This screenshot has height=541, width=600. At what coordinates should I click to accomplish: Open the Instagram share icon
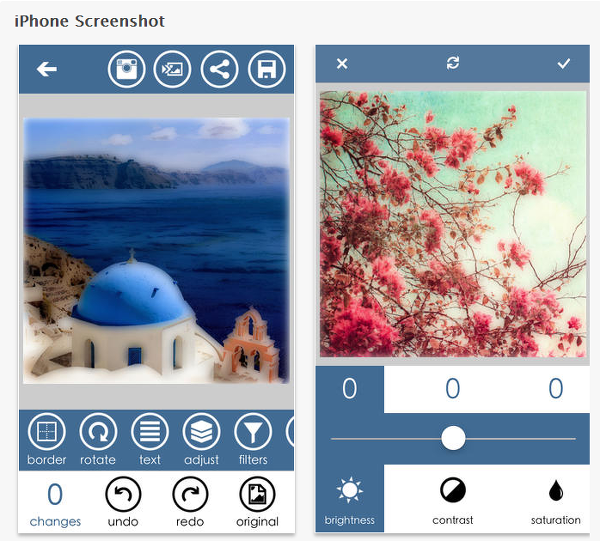126,69
